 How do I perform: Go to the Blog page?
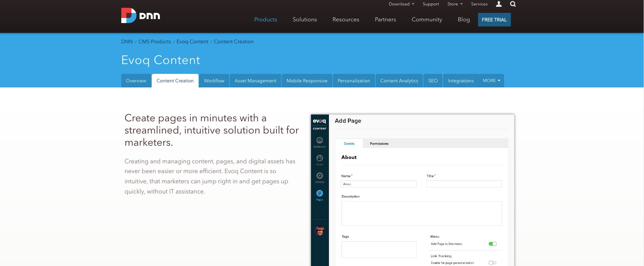coord(464,20)
